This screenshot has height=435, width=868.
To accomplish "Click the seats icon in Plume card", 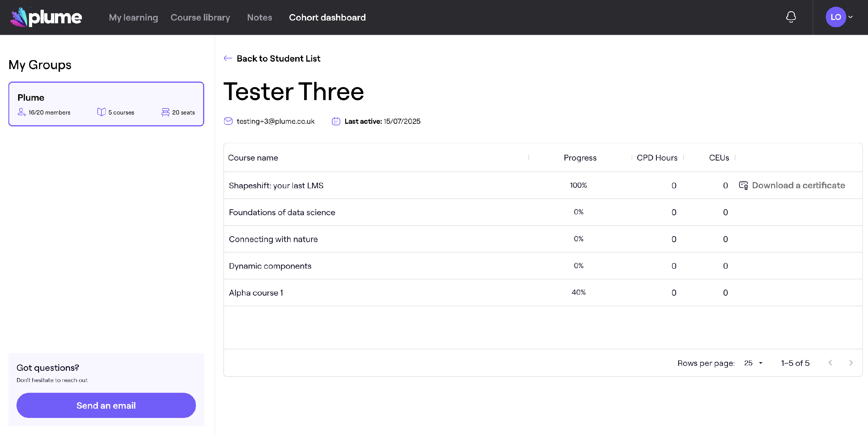I will click(x=165, y=112).
